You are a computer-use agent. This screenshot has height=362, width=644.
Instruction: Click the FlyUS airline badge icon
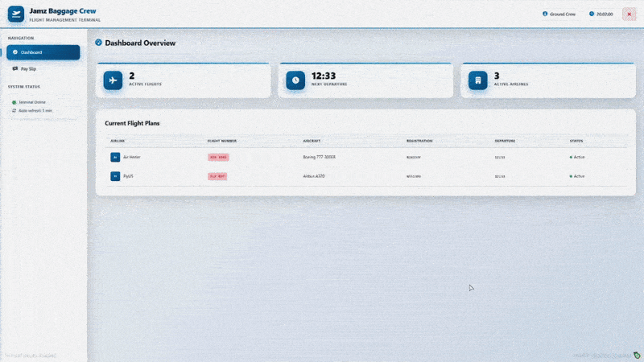[115, 175]
